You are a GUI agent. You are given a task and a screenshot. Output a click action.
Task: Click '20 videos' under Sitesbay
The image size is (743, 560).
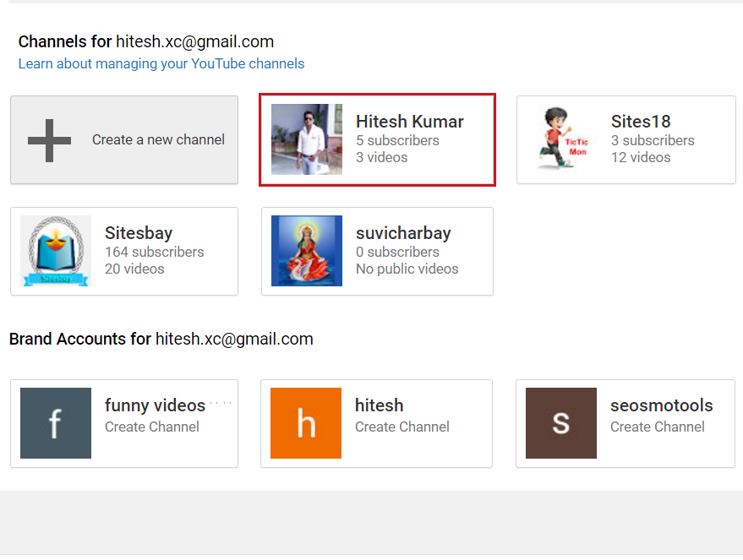134,269
